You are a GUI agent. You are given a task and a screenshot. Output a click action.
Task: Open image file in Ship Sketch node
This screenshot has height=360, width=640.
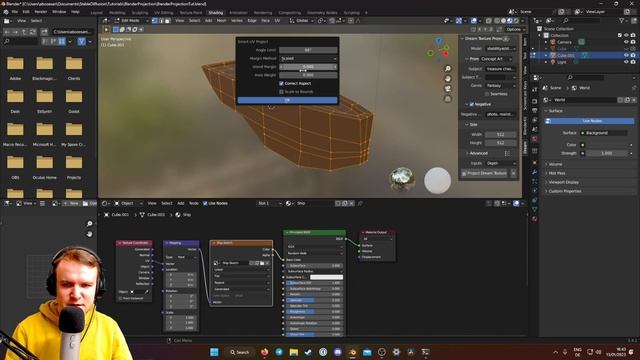click(262, 263)
